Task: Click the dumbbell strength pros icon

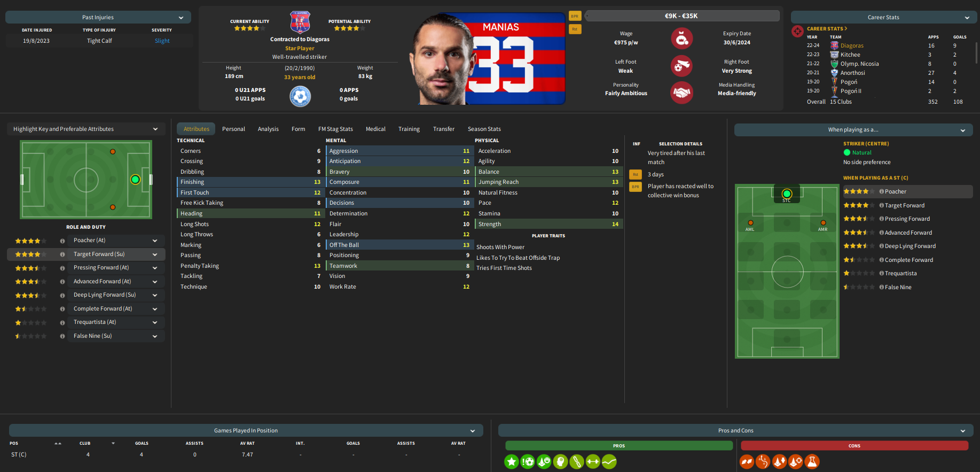Action: pyautogui.click(x=593, y=461)
